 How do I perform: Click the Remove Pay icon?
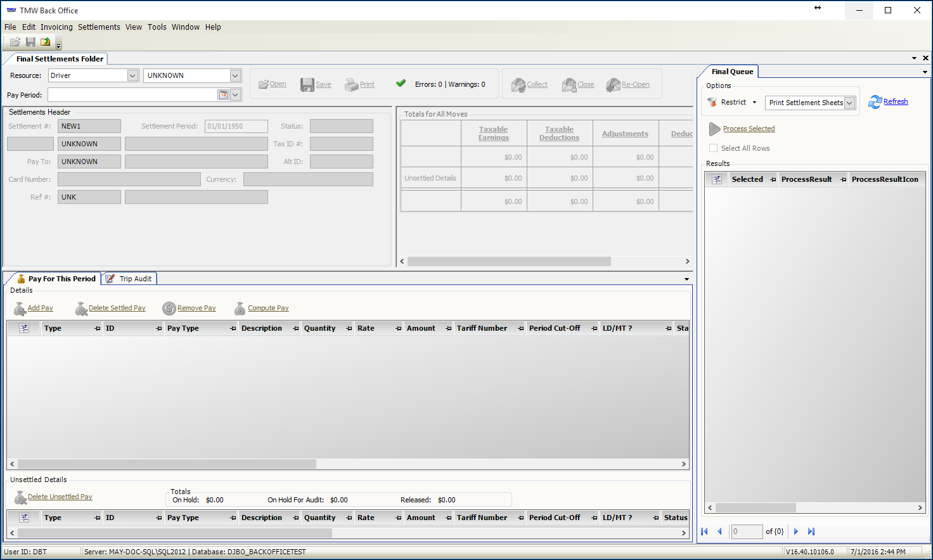pyautogui.click(x=169, y=309)
